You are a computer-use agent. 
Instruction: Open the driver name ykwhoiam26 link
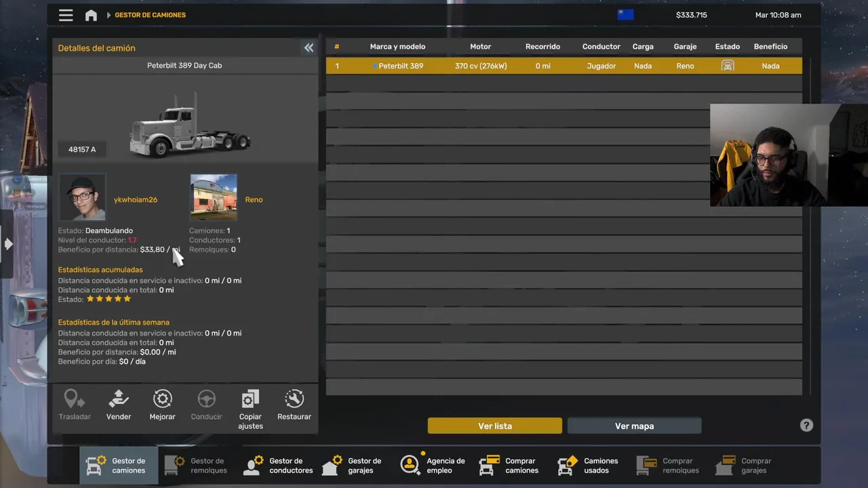click(x=136, y=200)
